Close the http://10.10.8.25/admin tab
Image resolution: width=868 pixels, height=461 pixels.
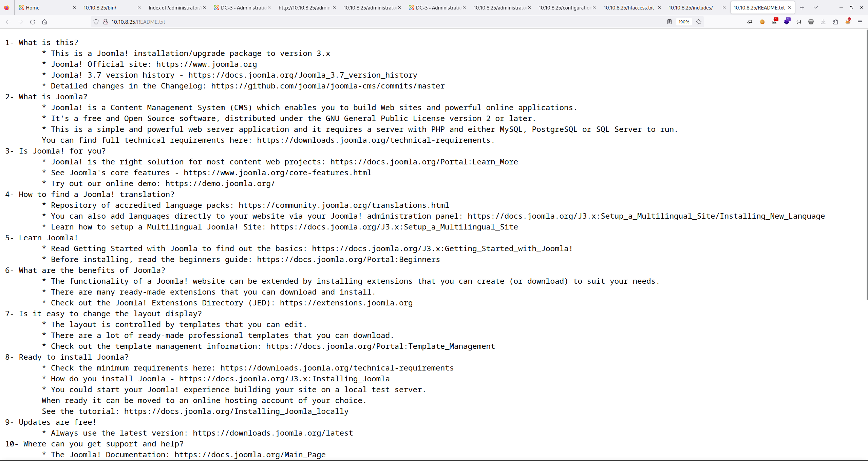pos(334,7)
